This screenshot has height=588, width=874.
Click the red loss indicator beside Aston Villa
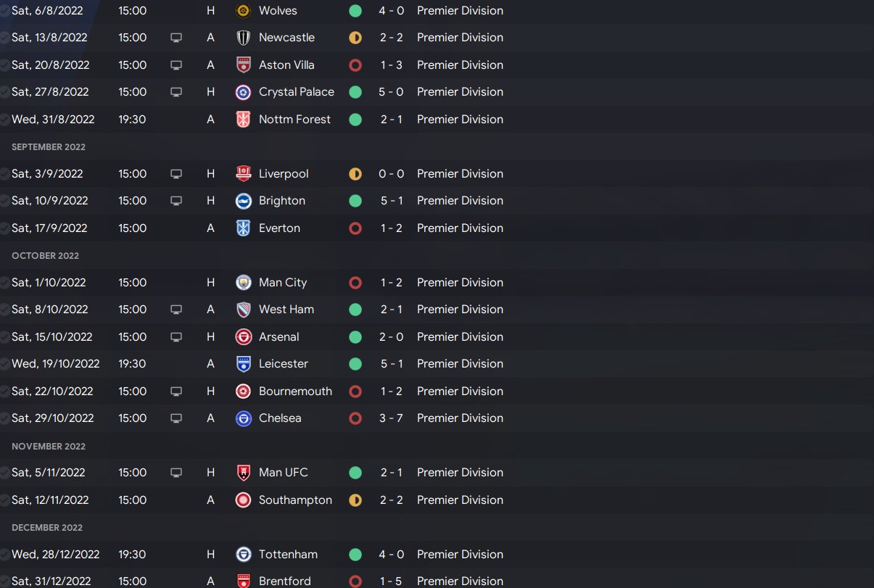click(355, 65)
